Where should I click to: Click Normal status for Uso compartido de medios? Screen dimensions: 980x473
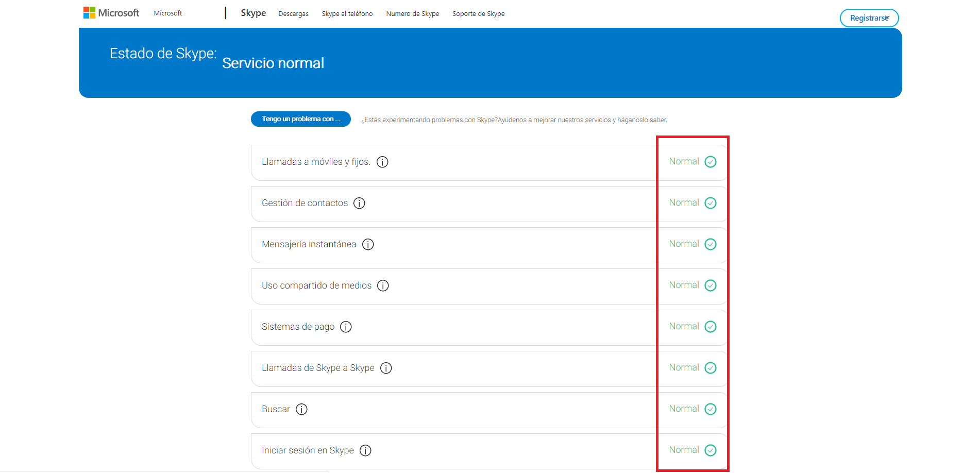pos(684,285)
